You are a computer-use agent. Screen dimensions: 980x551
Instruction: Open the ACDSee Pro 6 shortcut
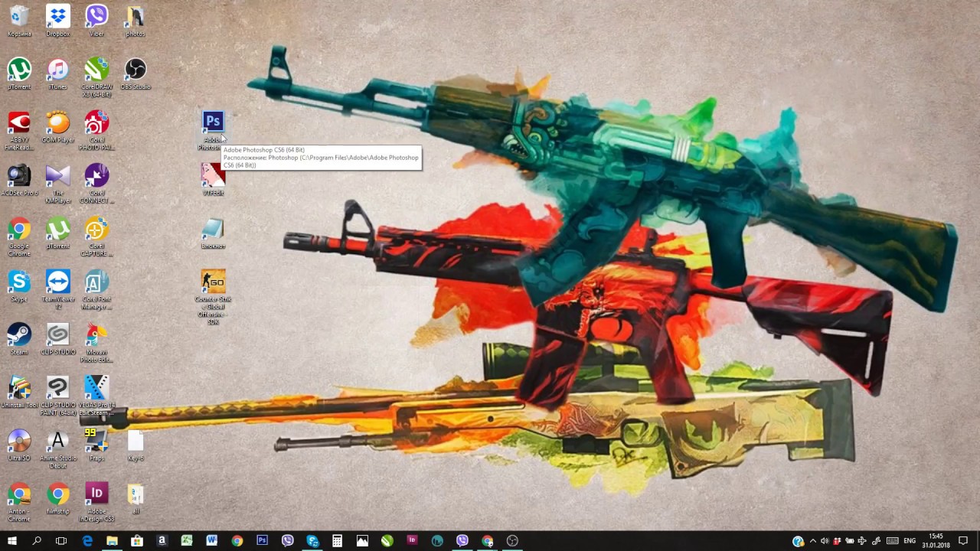pyautogui.click(x=19, y=180)
